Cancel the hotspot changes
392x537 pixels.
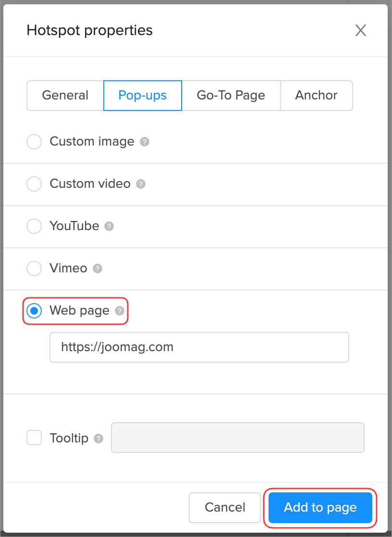(225, 507)
